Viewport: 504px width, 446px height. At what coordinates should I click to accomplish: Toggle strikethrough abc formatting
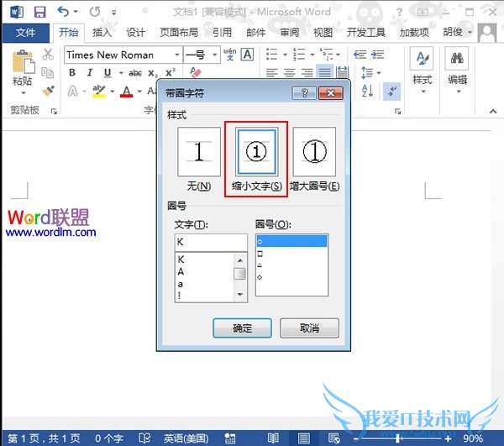tap(135, 73)
